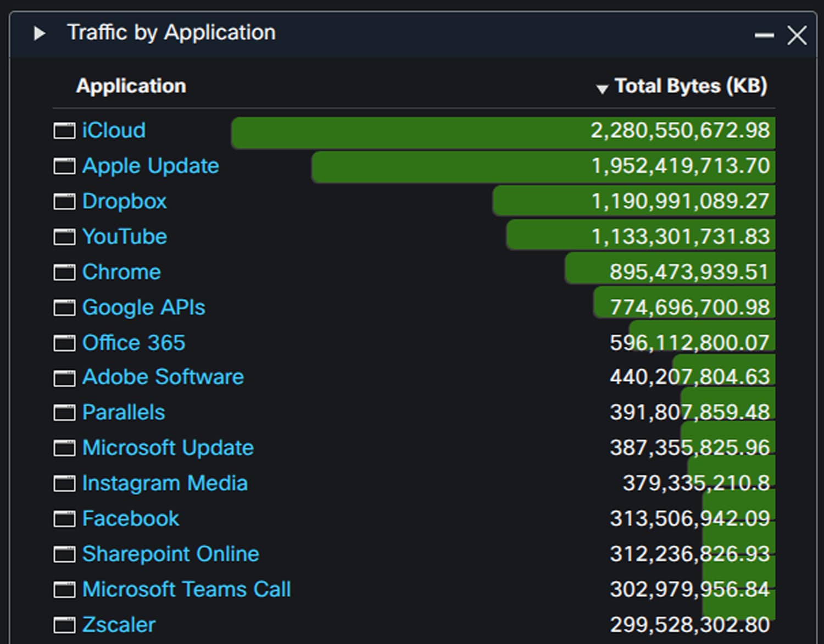This screenshot has width=824, height=644.
Task: Open the Instagram Media application link
Action: 165,484
